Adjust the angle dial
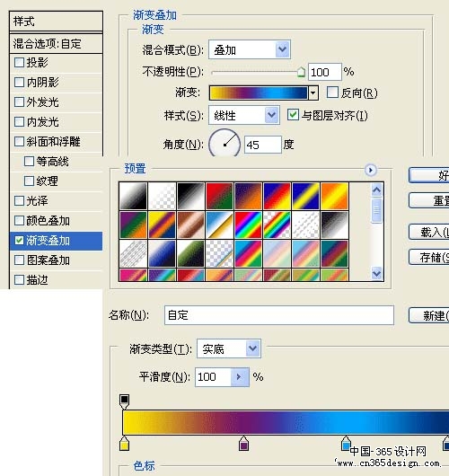This screenshot has width=449, height=476. [x=224, y=145]
